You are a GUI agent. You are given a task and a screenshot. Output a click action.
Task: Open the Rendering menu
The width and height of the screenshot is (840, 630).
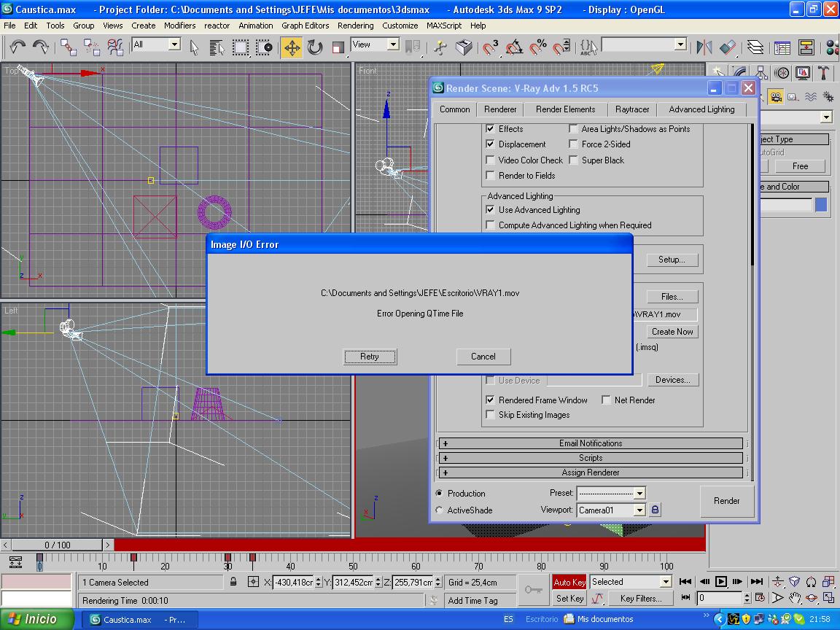pyautogui.click(x=355, y=26)
